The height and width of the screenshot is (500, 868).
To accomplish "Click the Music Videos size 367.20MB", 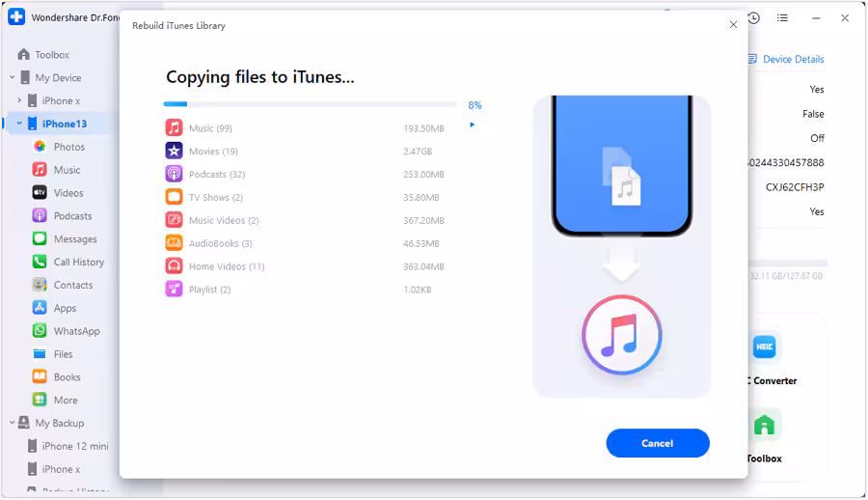I will (423, 221).
